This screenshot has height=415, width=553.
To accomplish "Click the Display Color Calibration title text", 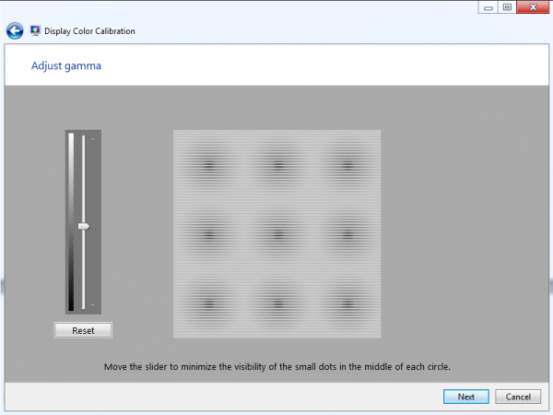I will (x=90, y=31).
